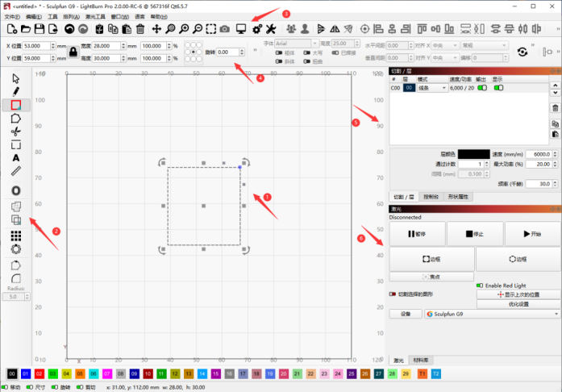Save project with the floppy disk icon
This screenshot has height=392, width=562.
coord(39,29)
